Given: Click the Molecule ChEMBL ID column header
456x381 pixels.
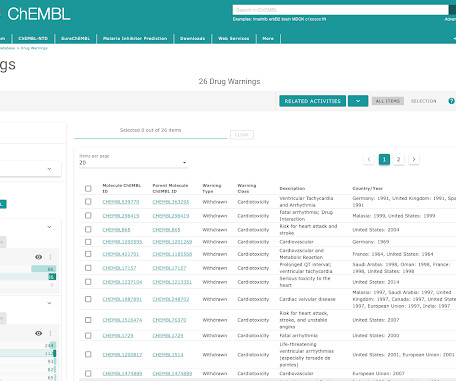Looking at the screenshot, I should (x=122, y=188).
